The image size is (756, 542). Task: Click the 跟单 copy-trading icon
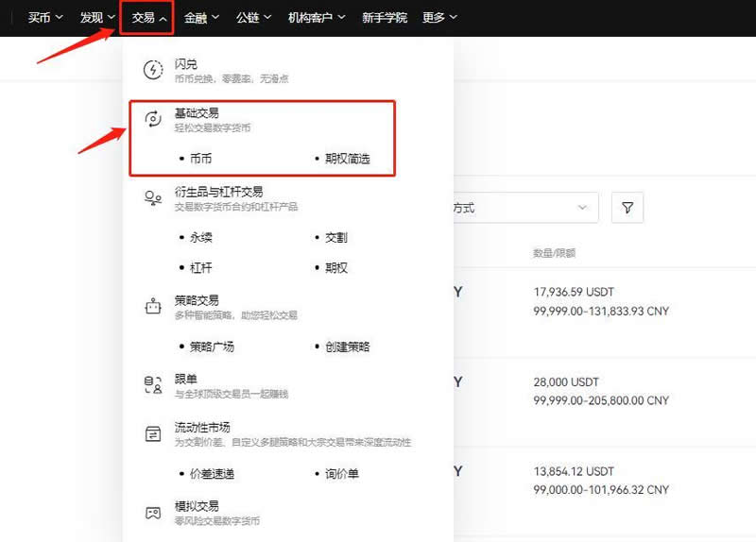coord(152,384)
